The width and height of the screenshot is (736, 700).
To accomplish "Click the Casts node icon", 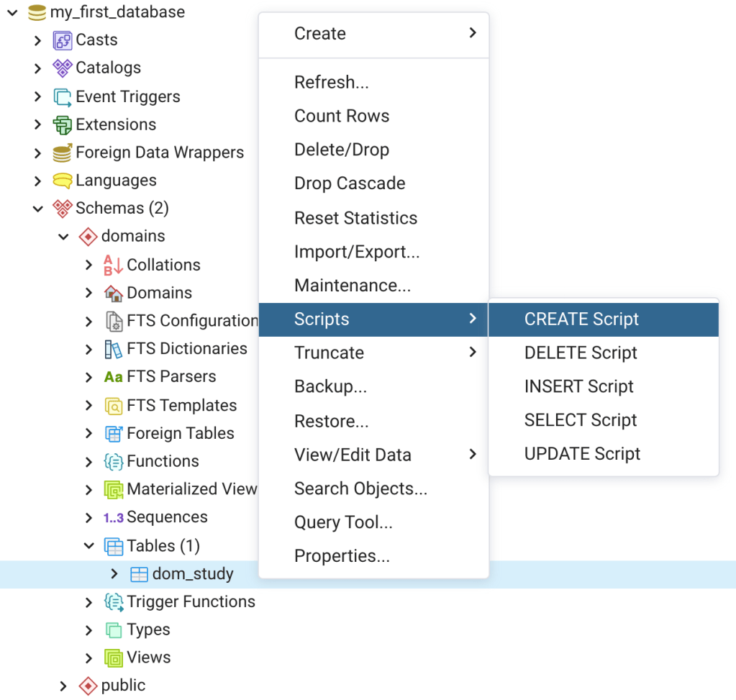I will (63, 40).
